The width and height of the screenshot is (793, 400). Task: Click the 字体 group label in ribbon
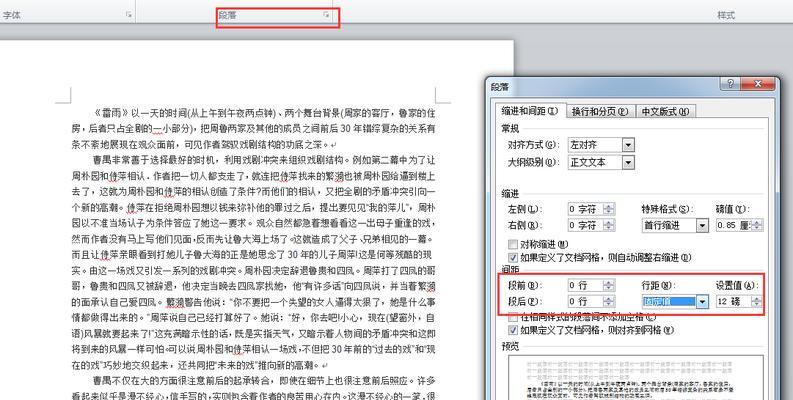pos(12,15)
